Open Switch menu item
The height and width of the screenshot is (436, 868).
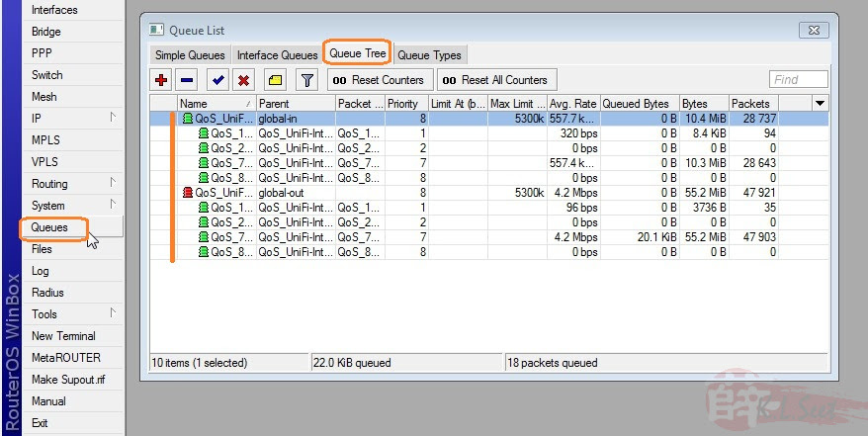(72, 75)
